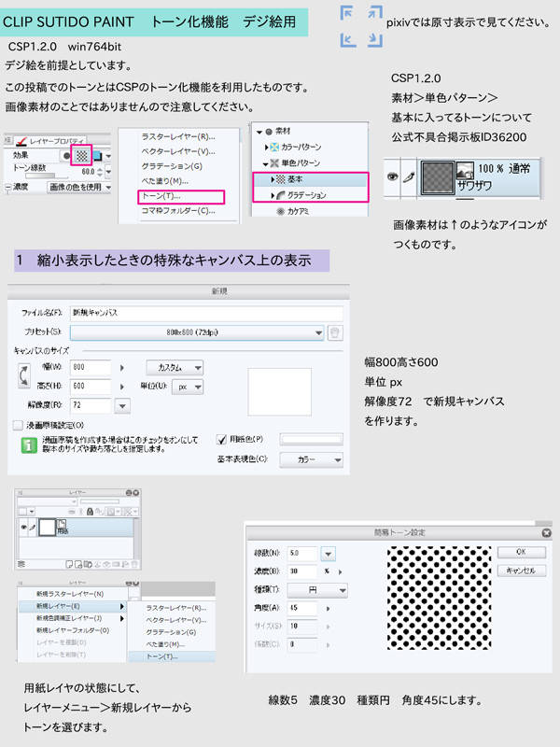Hide the 用紙 layer with eye icon
The image size is (560, 747).
click(24, 528)
